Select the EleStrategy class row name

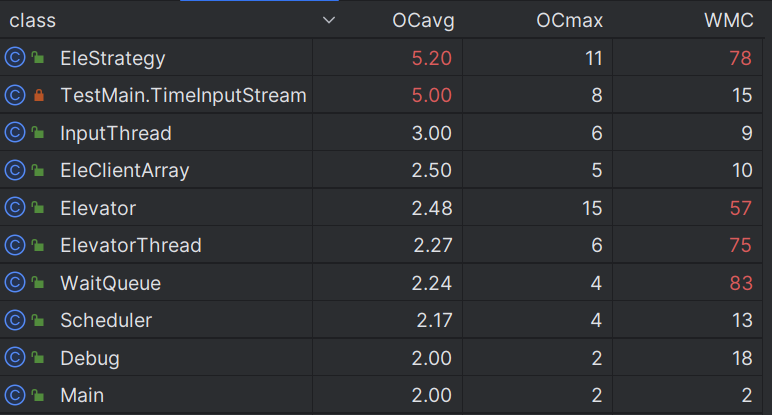pos(112,58)
